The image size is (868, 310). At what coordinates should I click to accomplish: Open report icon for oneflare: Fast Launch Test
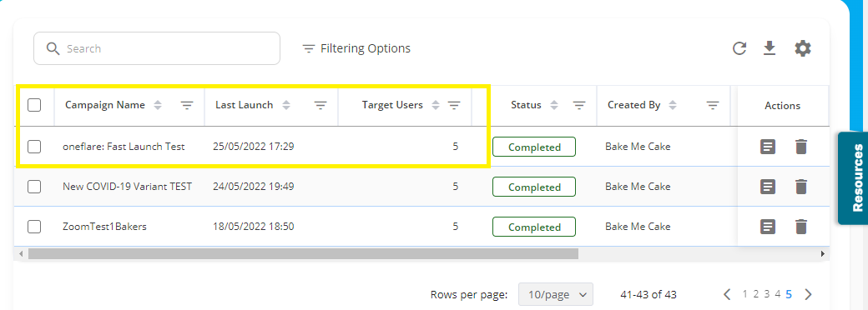(768, 147)
